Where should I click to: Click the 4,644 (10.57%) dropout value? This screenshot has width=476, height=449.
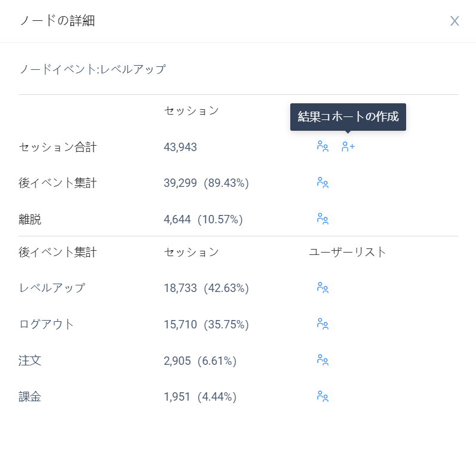pos(203,219)
